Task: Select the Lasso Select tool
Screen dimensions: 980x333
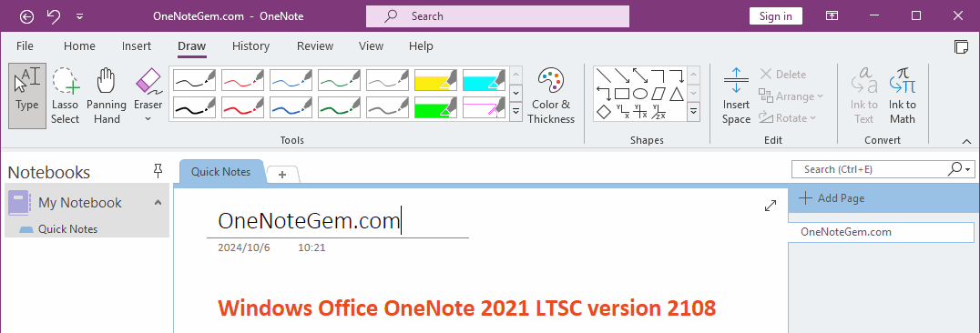Action: coord(65,96)
